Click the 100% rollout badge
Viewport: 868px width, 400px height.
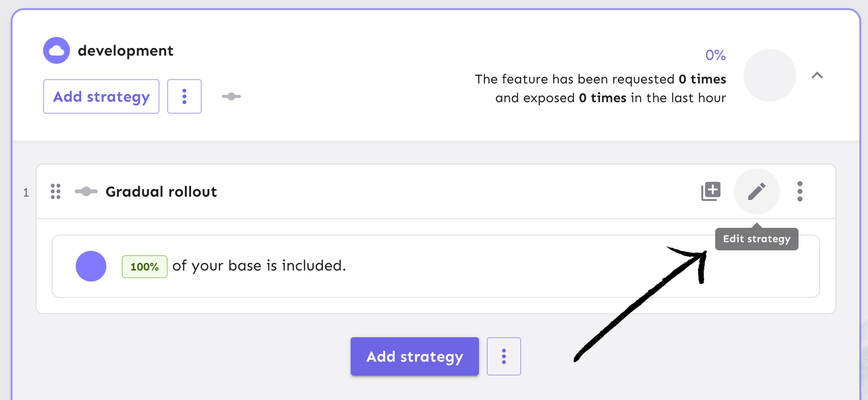point(144,266)
